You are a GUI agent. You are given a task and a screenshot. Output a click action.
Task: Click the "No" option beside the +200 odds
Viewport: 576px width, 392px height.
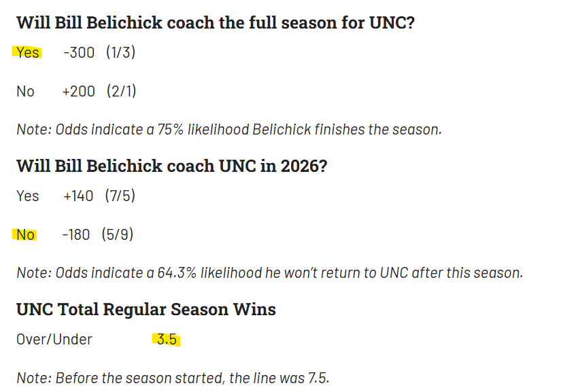coord(25,91)
